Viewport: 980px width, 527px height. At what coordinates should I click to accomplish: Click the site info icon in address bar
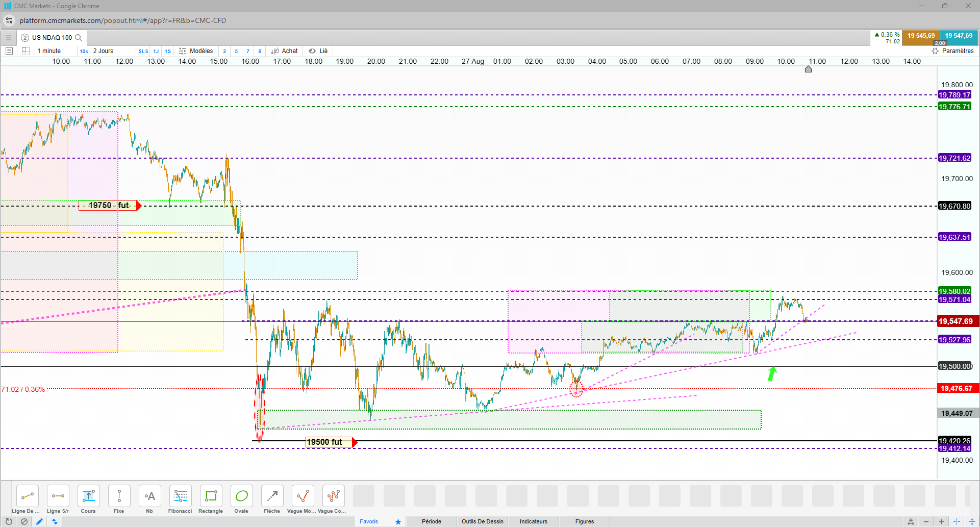pos(9,20)
